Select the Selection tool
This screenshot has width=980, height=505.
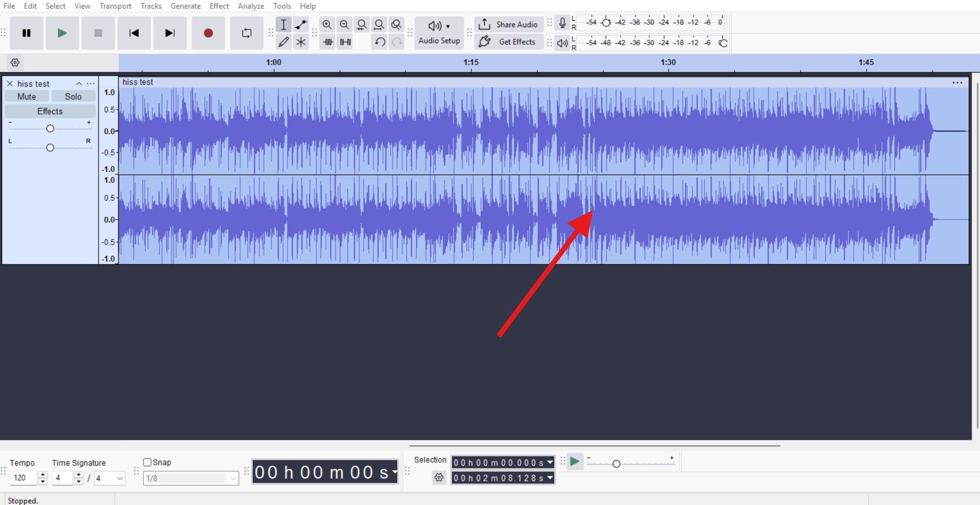coord(284,24)
